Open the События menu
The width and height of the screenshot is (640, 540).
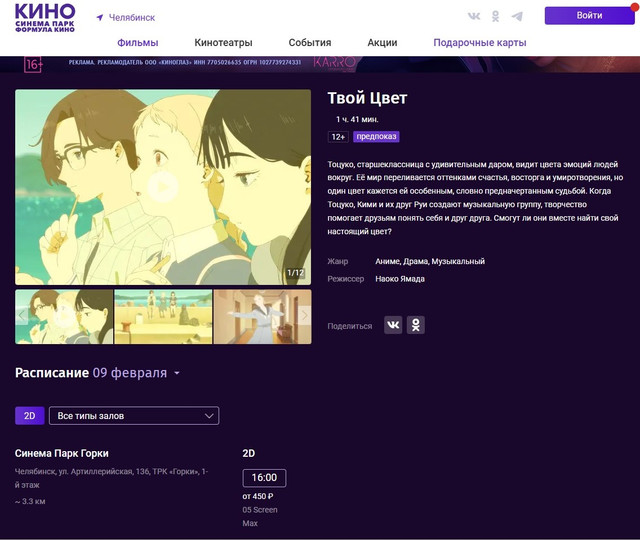[x=310, y=42]
